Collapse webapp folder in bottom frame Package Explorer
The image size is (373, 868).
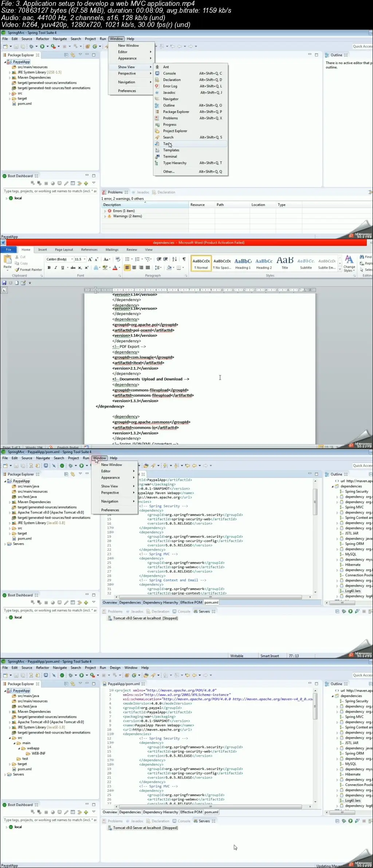tap(19, 748)
